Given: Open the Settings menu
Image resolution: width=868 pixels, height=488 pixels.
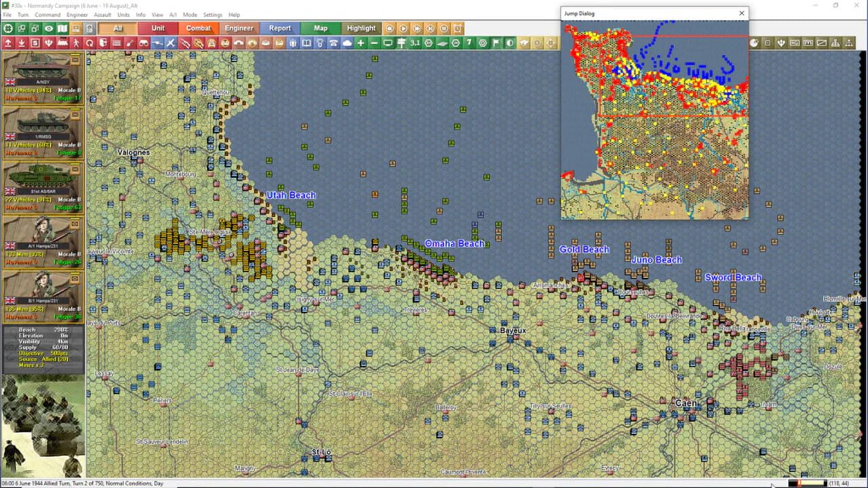Looking at the screenshot, I should click(x=213, y=14).
